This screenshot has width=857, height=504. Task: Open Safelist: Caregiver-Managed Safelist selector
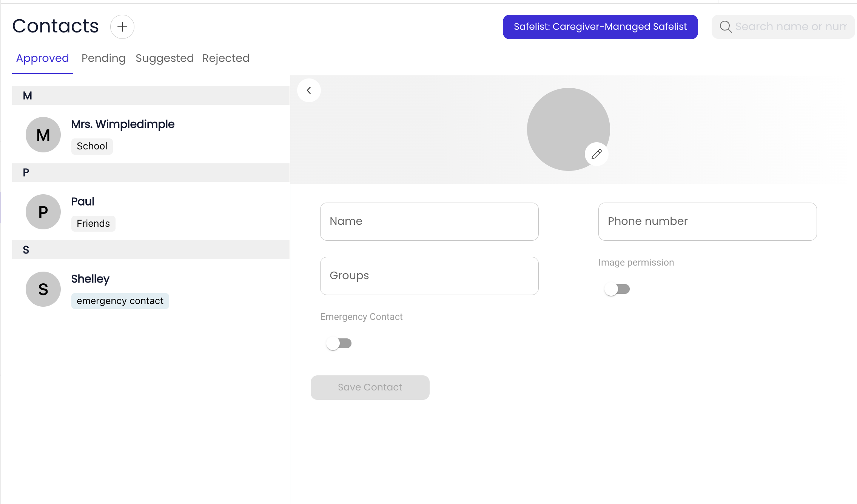[x=600, y=27]
